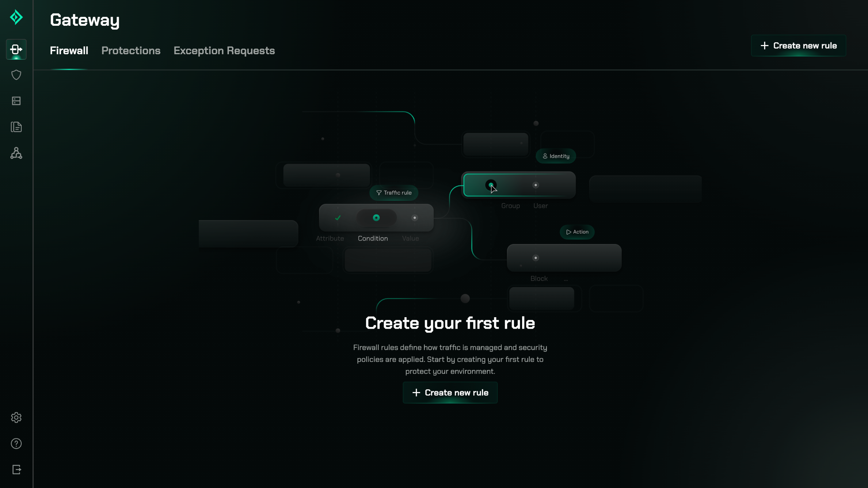Open the help question mark icon
The width and height of the screenshot is (868, 488).
[16, 444]
